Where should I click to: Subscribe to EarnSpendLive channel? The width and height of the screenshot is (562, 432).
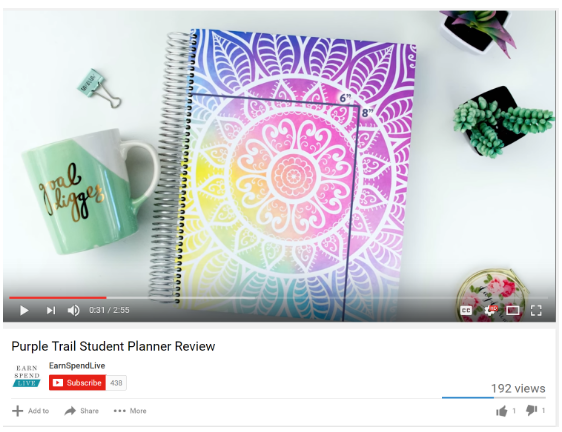77,383
